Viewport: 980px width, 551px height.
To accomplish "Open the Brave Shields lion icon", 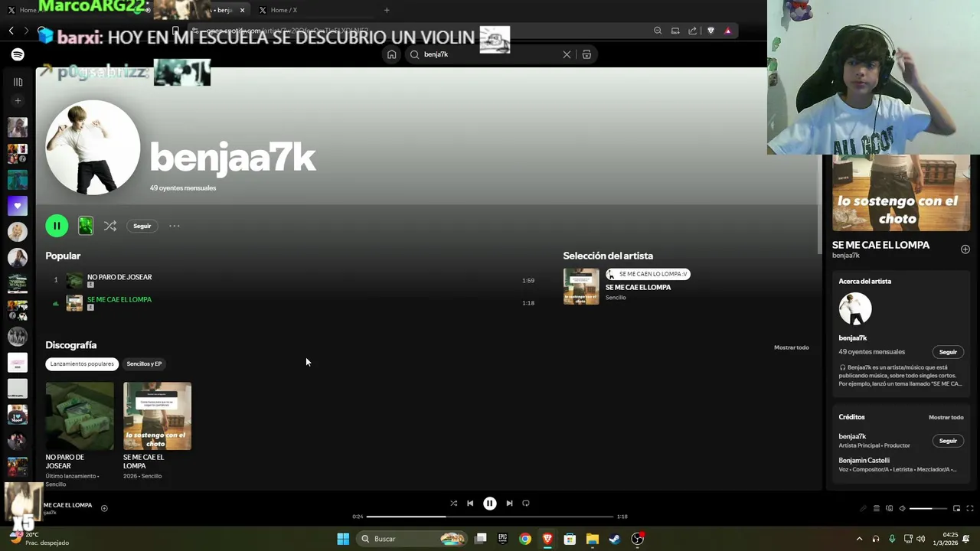I will pos(710,31).
